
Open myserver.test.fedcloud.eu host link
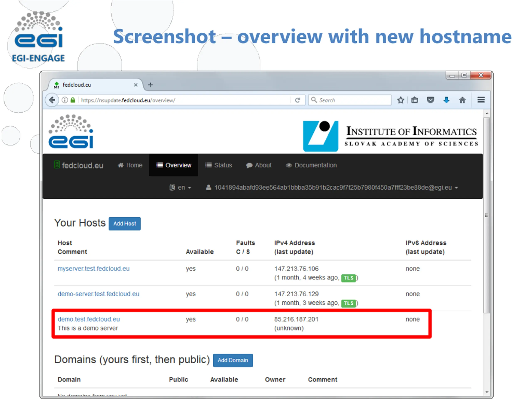[94, 269]
